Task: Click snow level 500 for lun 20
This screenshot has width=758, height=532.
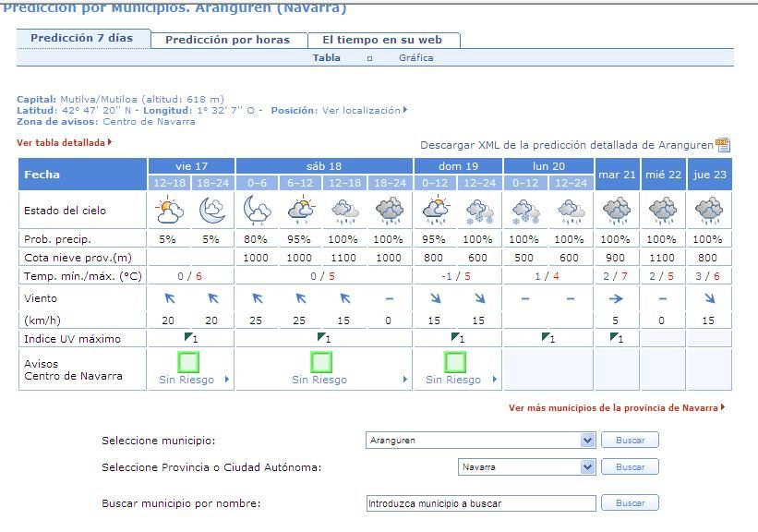Action: [x=523, y=258]
